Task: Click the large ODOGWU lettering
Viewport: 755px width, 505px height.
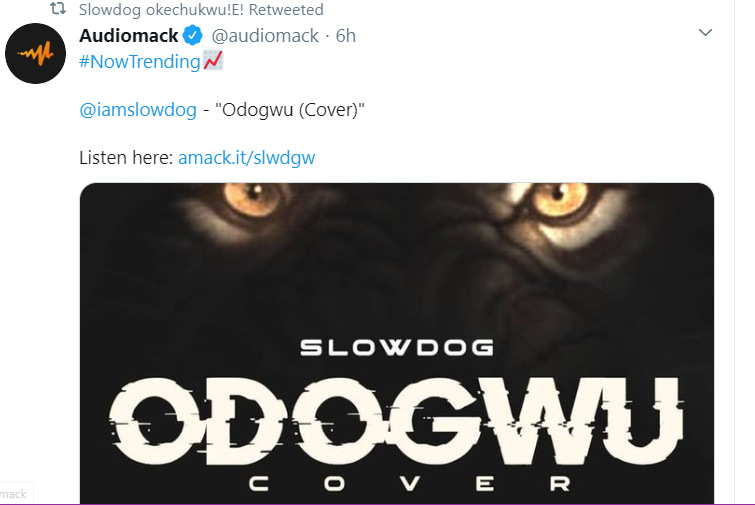Action: (x=396, y=422)
